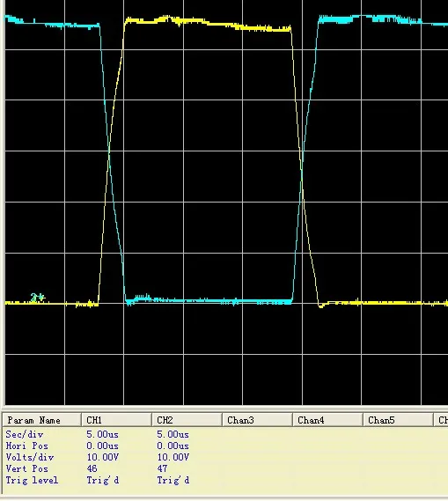
Task: Select CH1 Vert Pos value 46
Action: pyautogui.click(x=92, y=469)
